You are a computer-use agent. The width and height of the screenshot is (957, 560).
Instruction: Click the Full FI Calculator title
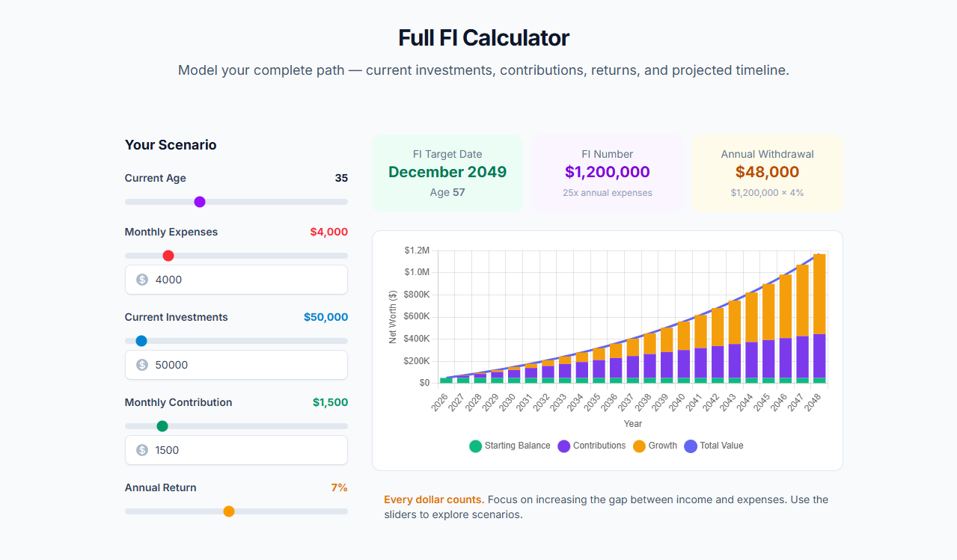[483, 38]
